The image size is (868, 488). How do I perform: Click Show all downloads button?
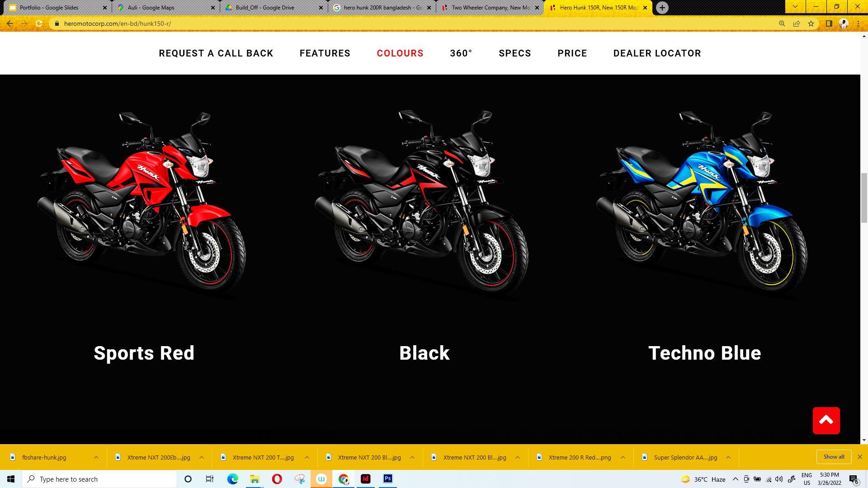coord(834,457)
